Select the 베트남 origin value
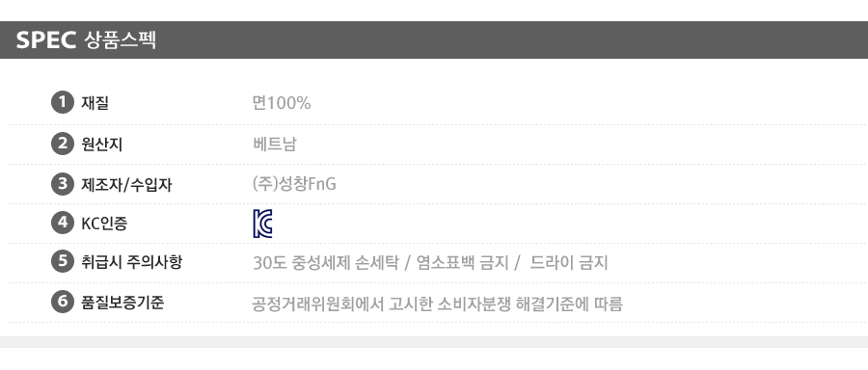 (x=275, y=144)
